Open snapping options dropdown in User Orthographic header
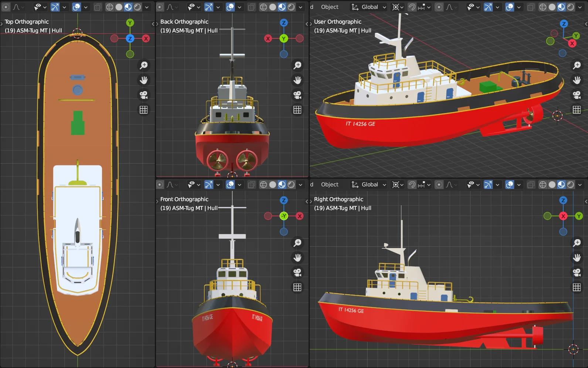The width and height of the screenshot is (588, 368). (424, 7)
